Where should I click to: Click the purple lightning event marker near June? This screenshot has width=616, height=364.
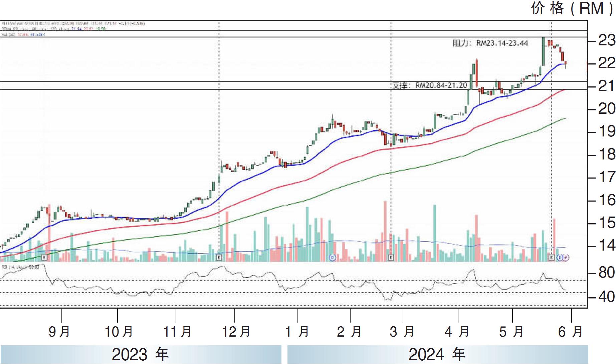567,257
